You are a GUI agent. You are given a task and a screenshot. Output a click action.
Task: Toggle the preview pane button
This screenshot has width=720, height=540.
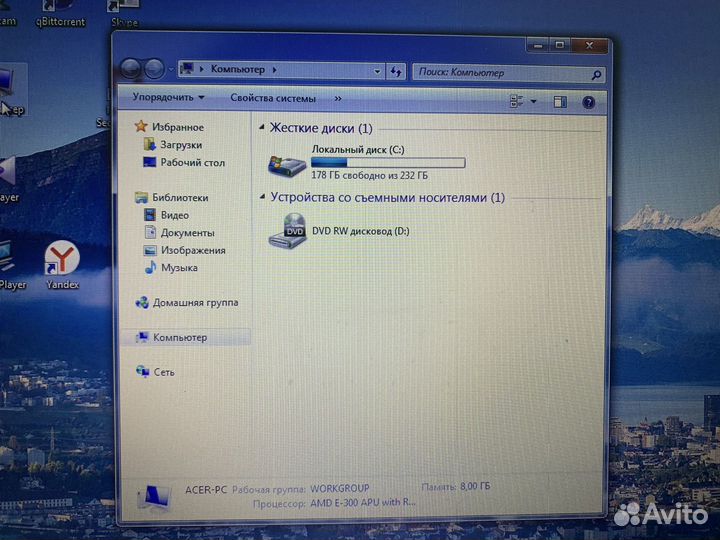[x=560, y=101]
